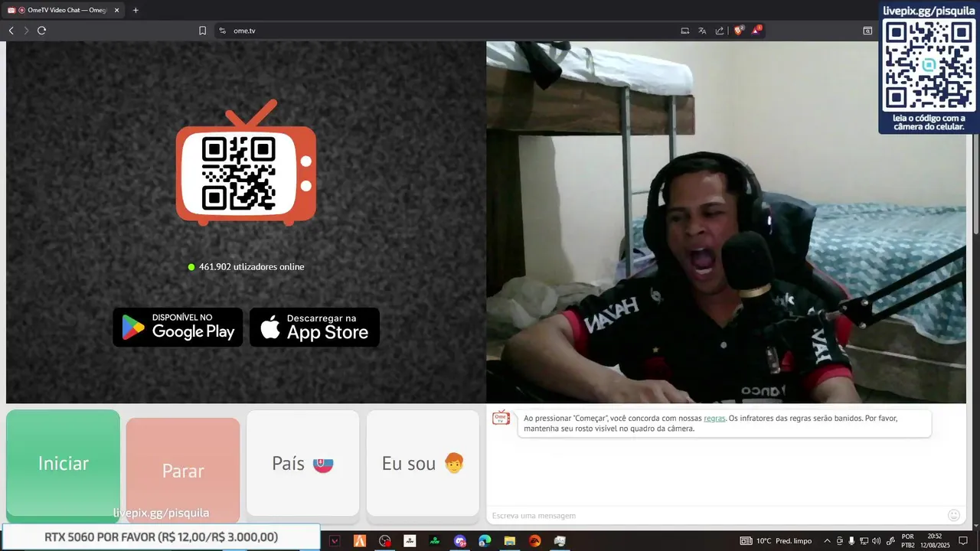Reload the ome.tv page
Image resolution: width=980 pixels, height=551 pixels.
42,31
